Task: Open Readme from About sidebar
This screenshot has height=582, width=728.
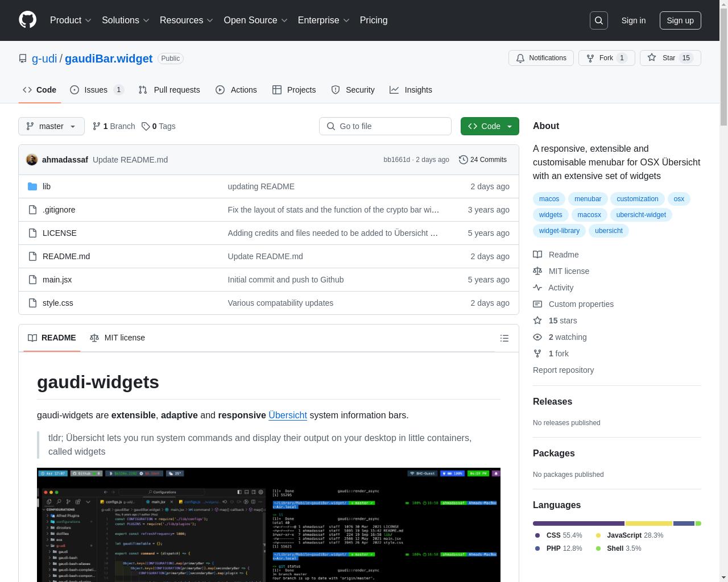Action: (x=556, y=255)
